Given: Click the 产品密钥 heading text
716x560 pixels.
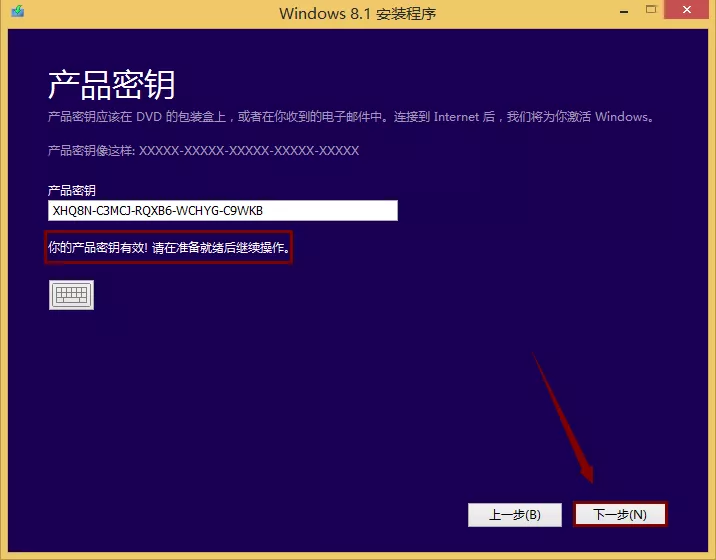Looking at the screenshot, I should point(111,85).
